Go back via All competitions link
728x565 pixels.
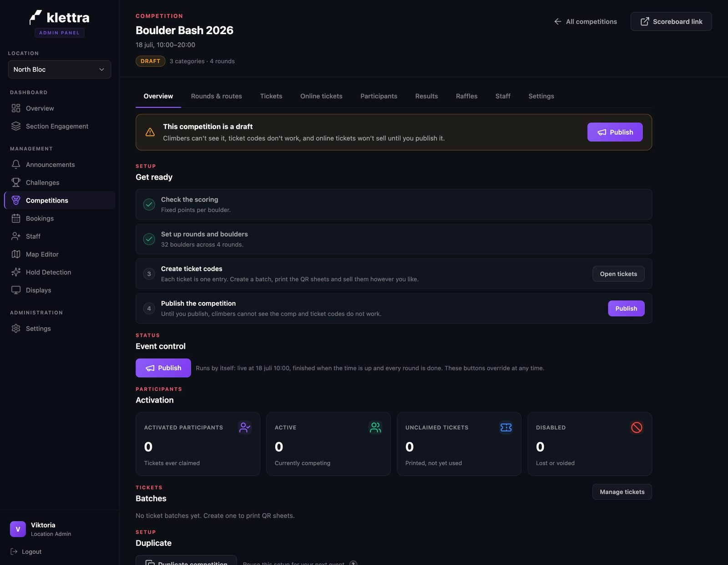tap(585, 21)
